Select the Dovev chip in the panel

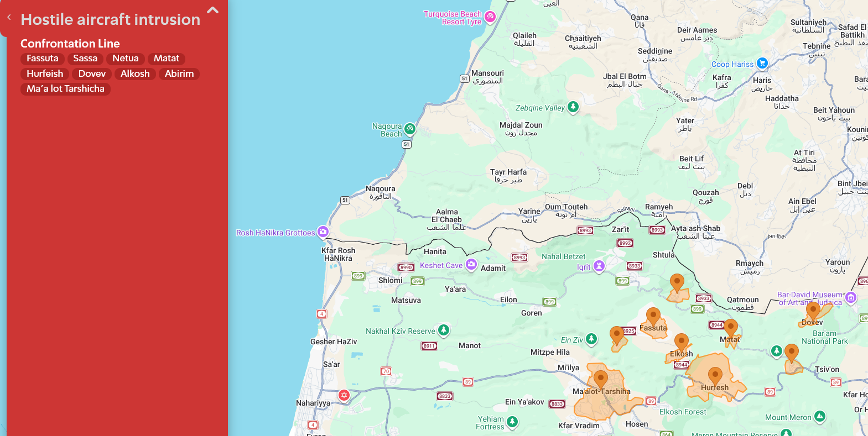92,74
